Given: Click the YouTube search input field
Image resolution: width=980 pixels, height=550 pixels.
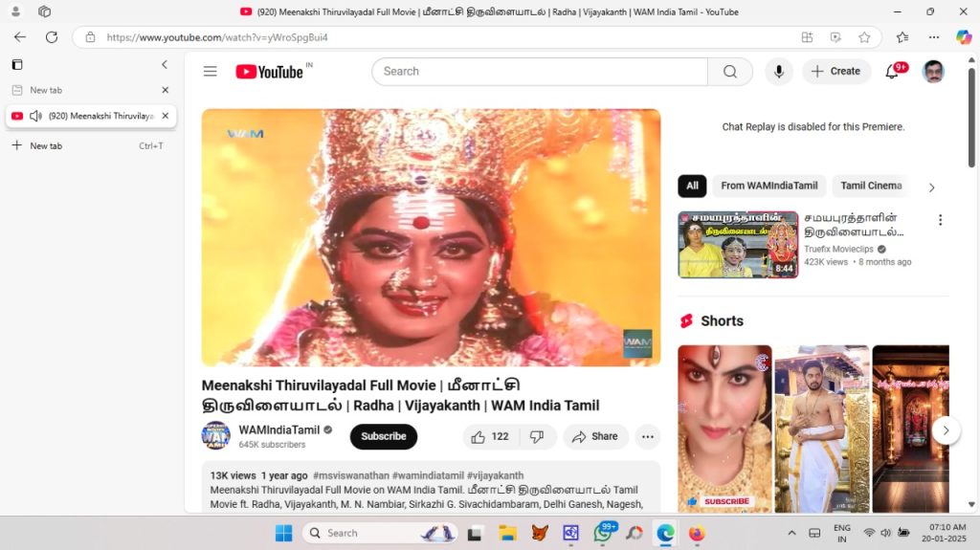Looking at the screenshot, I should tap(541, 71).
